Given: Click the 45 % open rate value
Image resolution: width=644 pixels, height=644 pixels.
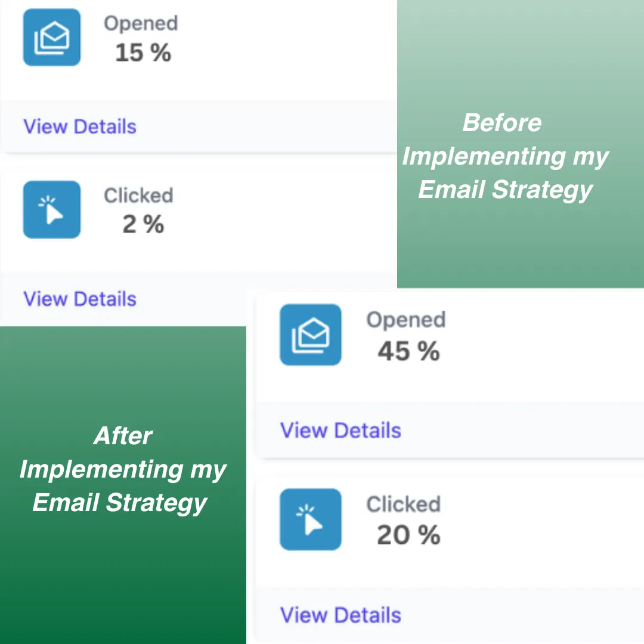Looking at the screenshot, I should pos(408,351).
